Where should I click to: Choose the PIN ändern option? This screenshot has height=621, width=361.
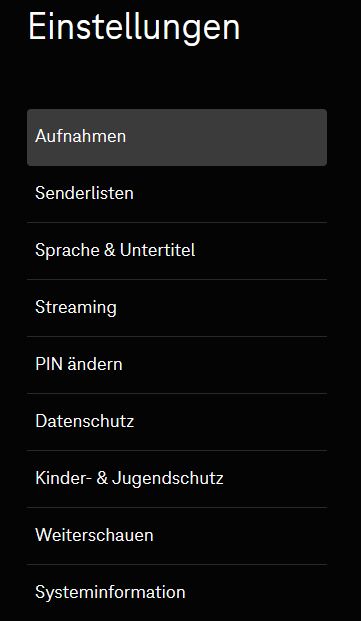[x=177, y=365]
